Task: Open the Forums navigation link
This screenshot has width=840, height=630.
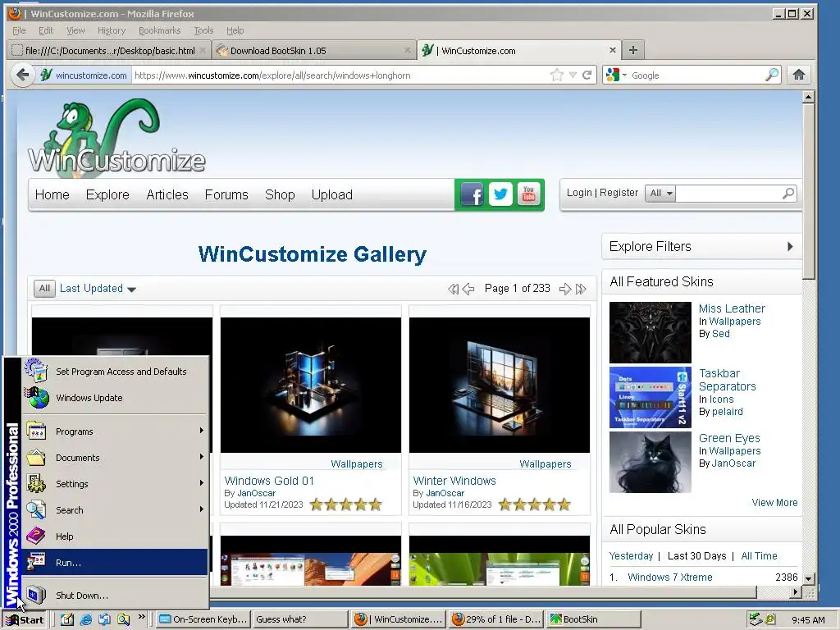Action: coord(226,194)
